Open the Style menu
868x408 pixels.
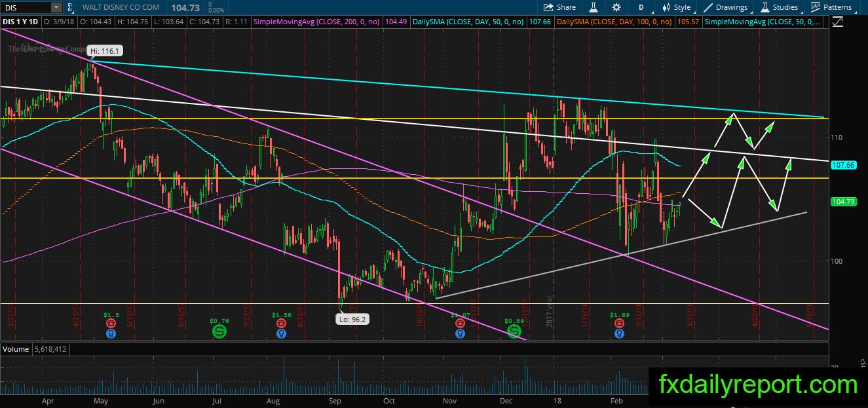[x=677, y=7]
